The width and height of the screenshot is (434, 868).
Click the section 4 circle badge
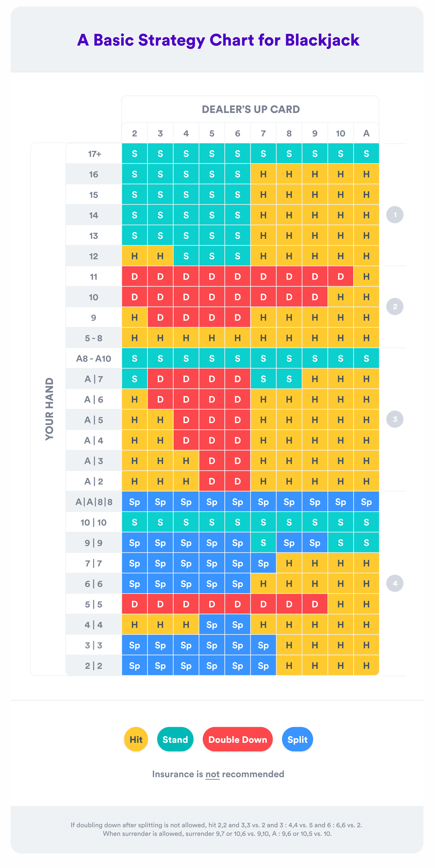tap(395, 583)
